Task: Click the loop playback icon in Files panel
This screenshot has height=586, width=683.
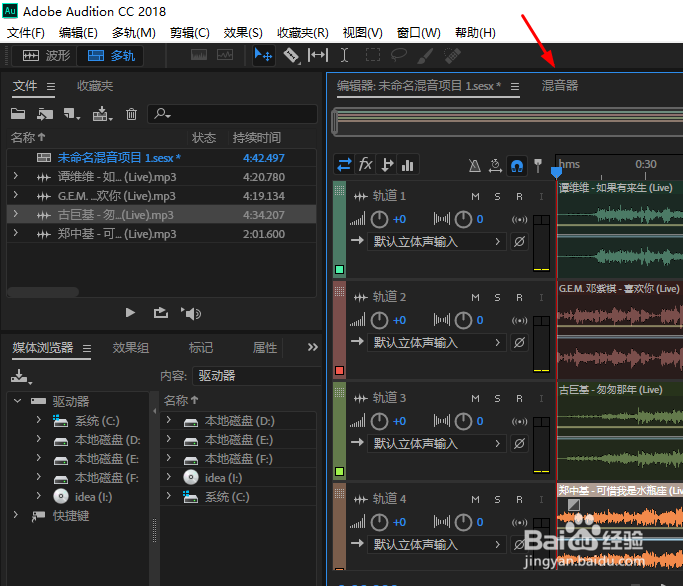Action: 161,313
